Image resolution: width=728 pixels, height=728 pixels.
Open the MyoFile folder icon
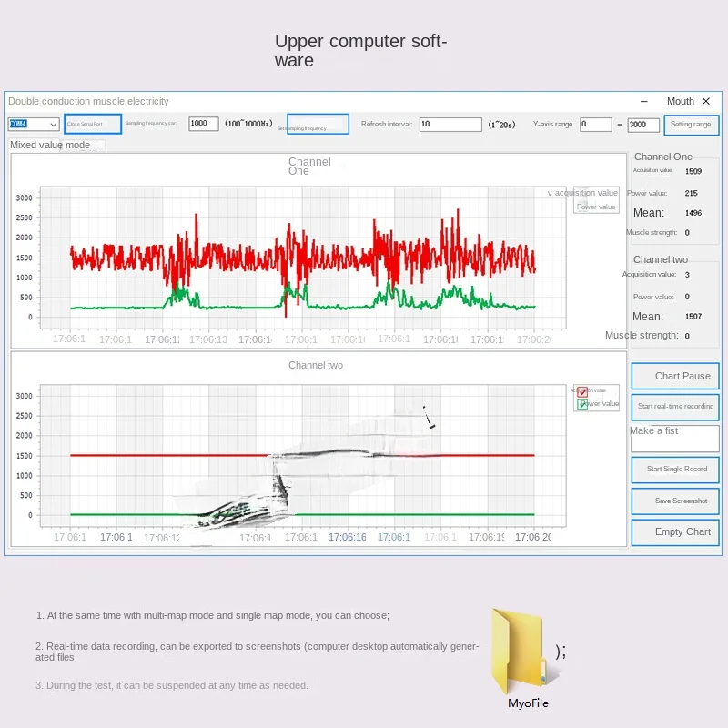click(525, 652)
